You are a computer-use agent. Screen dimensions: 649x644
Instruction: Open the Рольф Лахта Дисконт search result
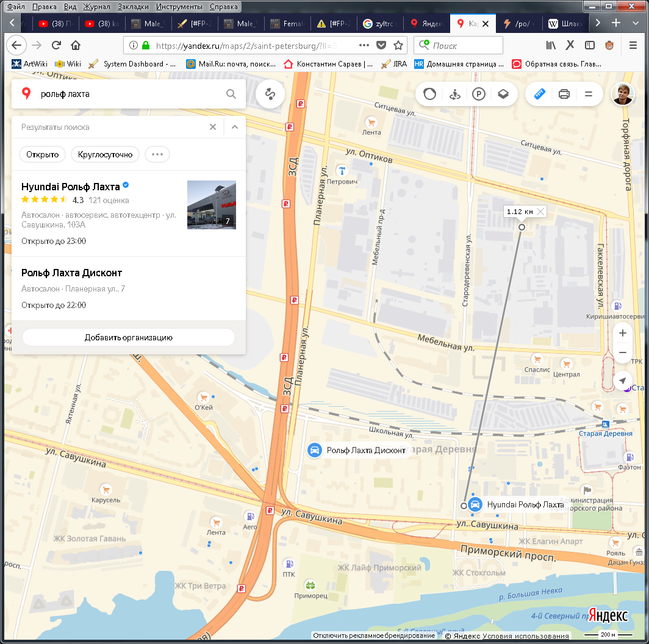pyautogui.click(x=128, y=288)
